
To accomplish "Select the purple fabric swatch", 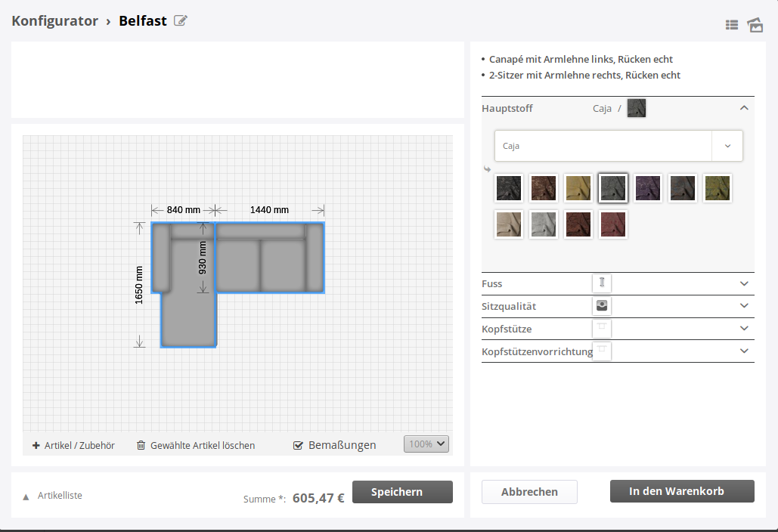I will pos(648,188).
